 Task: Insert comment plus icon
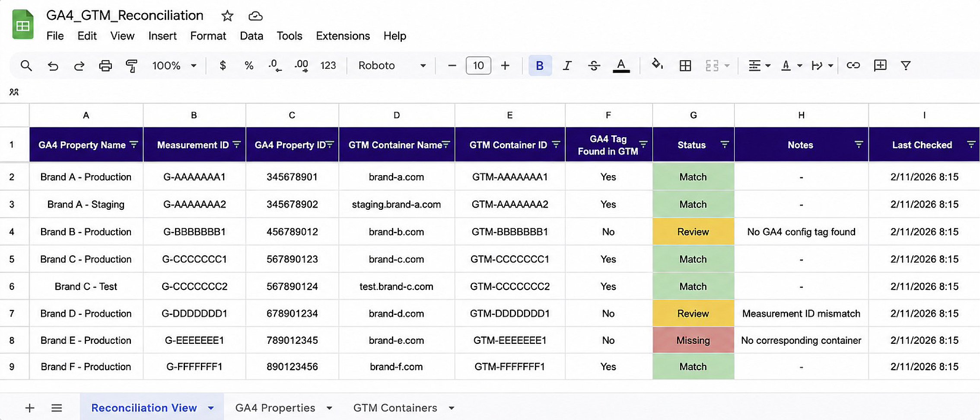[x=880, y=65]
